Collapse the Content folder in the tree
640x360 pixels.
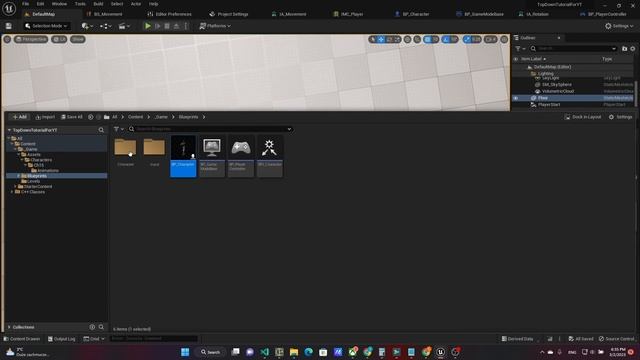[12, 144]
